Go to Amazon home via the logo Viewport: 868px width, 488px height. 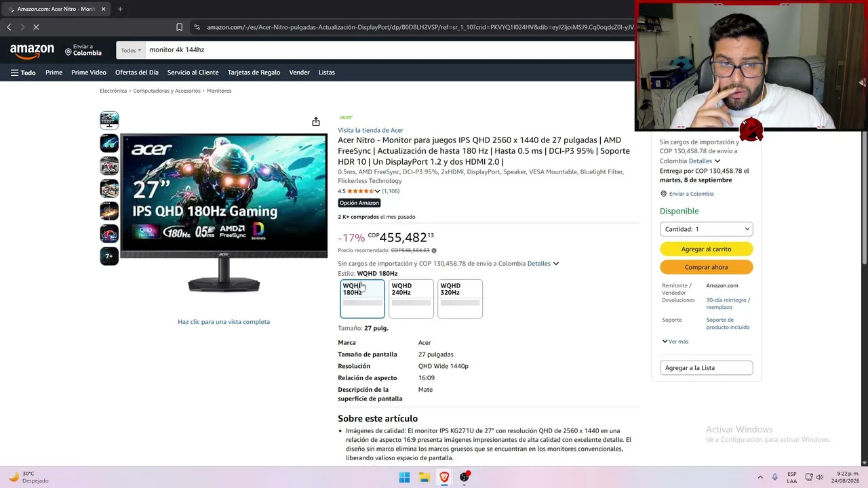coord(32,51)
